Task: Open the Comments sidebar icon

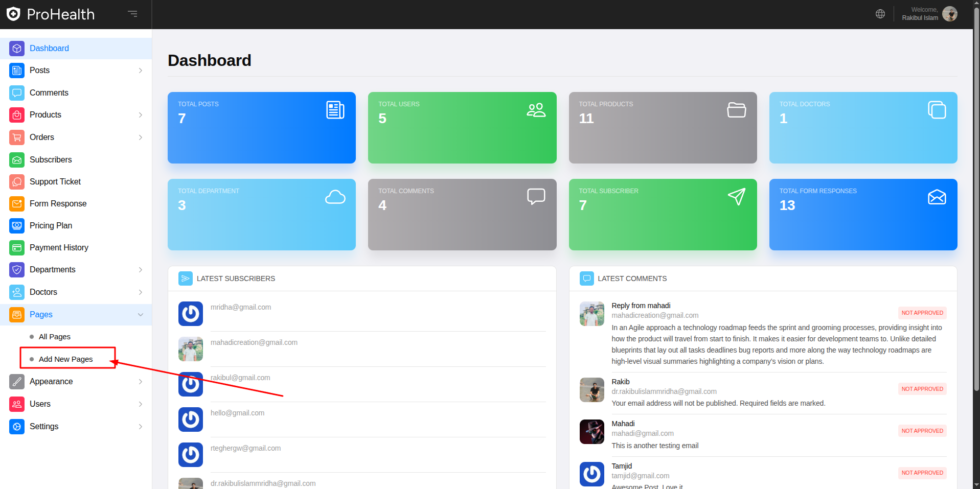Action: 17,92
